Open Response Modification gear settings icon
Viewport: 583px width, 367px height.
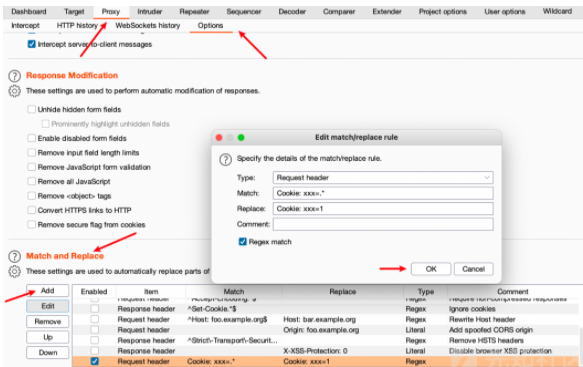15,91
